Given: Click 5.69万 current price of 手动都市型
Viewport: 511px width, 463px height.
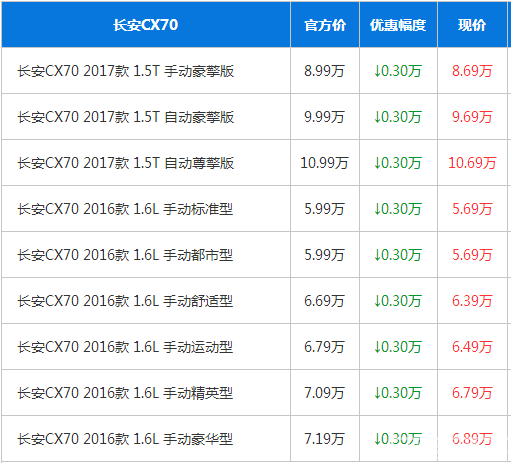Looking at the screenshot, I should click(x=472, y=255).
